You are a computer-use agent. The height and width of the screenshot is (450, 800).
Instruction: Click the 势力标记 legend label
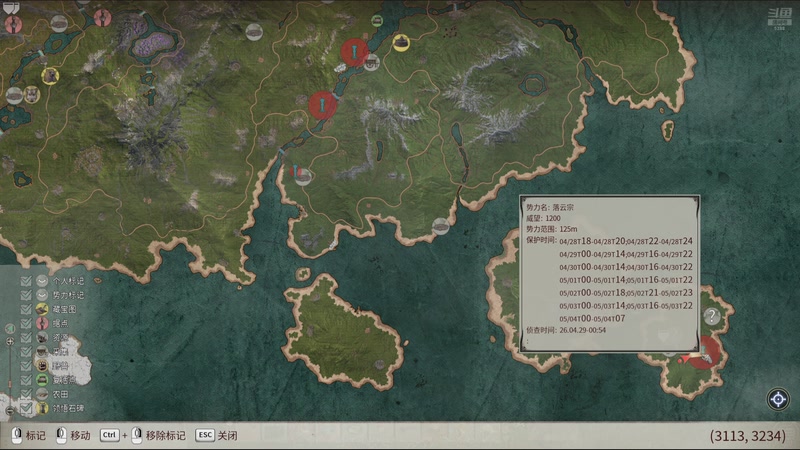click(x=68, y=295)
